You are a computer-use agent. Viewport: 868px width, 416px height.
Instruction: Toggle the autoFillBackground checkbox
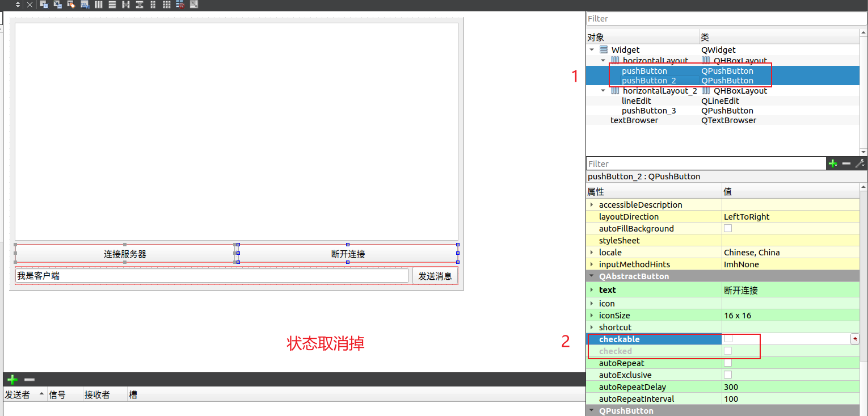coord(728,228)
